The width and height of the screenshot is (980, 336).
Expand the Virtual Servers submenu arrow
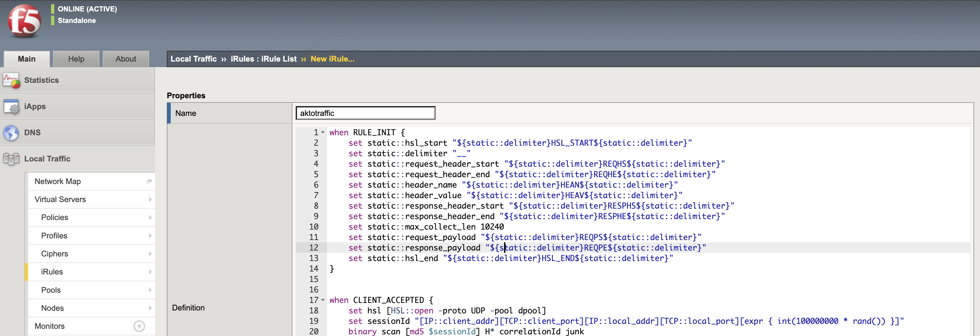pos(150,200)
